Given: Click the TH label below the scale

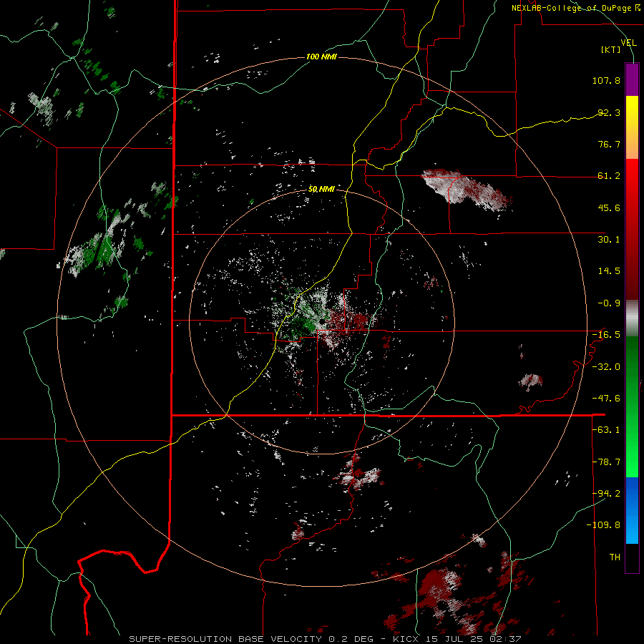Looking at the screenshot, I should (x=615, y=557).
